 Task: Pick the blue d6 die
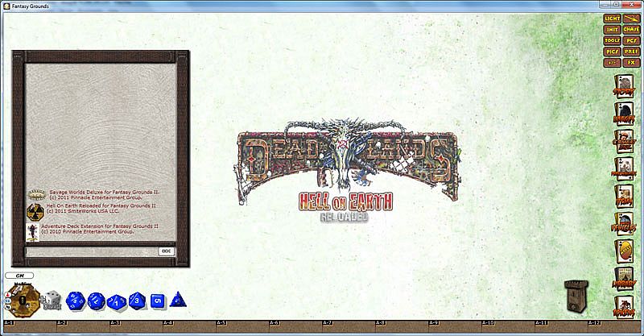point(158,301)
